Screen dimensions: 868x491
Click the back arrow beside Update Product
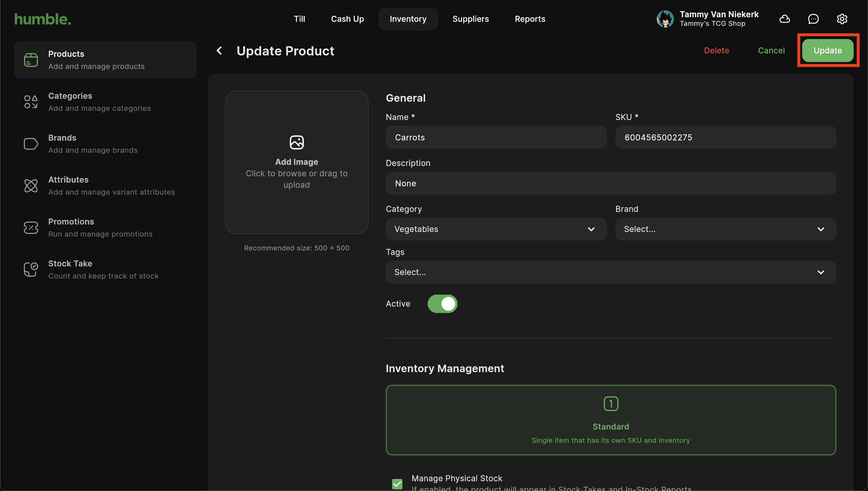pos(220,51)
